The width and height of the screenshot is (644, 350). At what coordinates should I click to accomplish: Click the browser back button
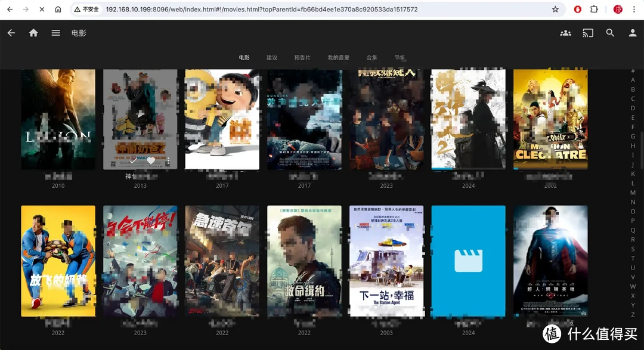(10, 9)
